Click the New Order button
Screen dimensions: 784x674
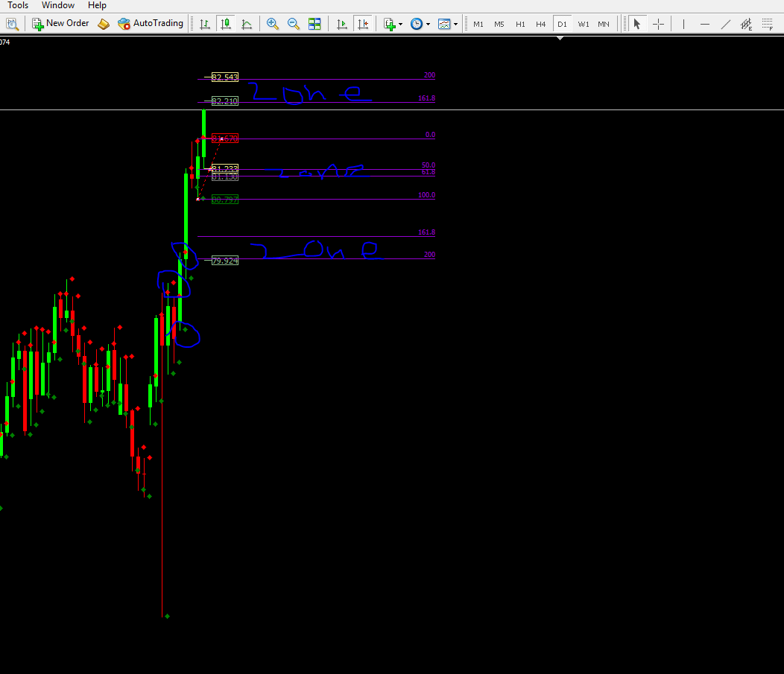pyautogui.click(x=60, y=23)
